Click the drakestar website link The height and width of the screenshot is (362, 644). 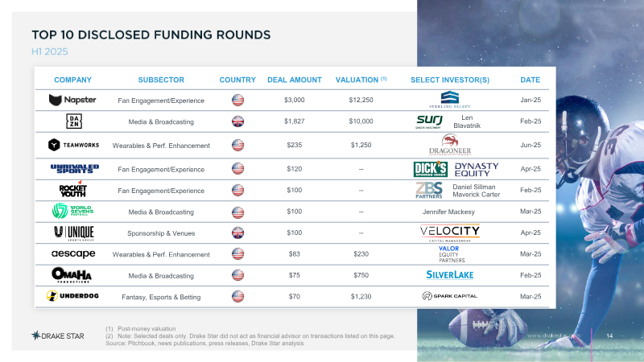point(553,335)
